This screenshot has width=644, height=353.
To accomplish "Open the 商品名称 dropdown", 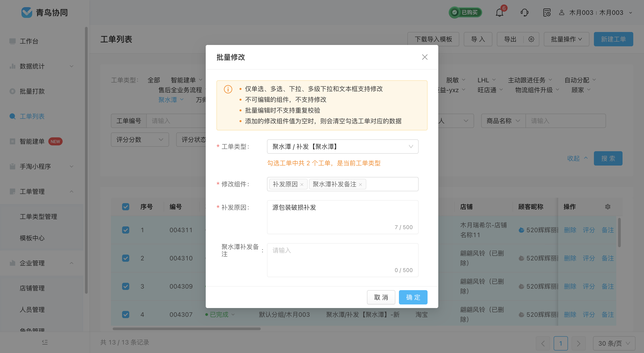I will click(503, 121).
